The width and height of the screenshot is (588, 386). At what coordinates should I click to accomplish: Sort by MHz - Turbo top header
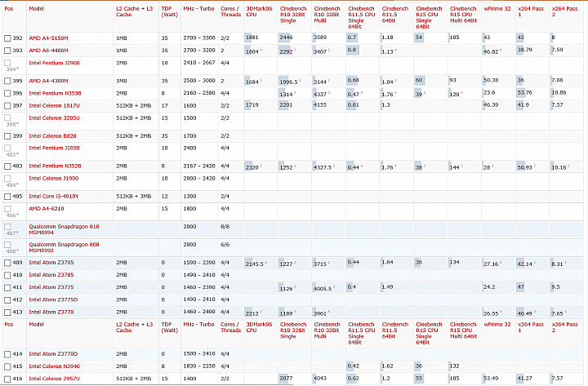[198, 9]
